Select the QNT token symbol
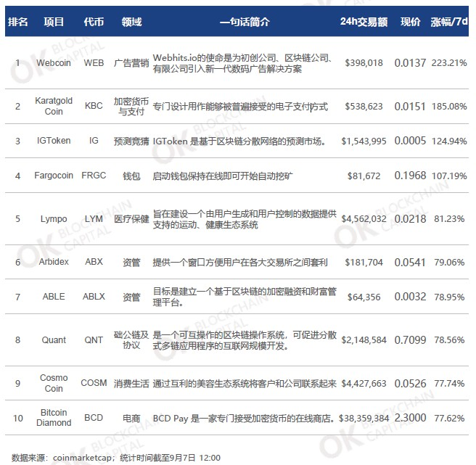The width and height of the screenshot is (476, 465). (x=94, y=340)
